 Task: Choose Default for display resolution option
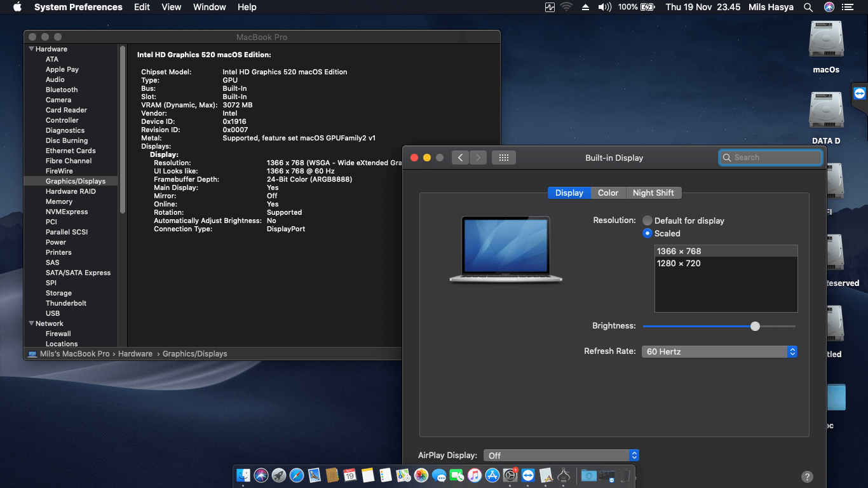647,220
